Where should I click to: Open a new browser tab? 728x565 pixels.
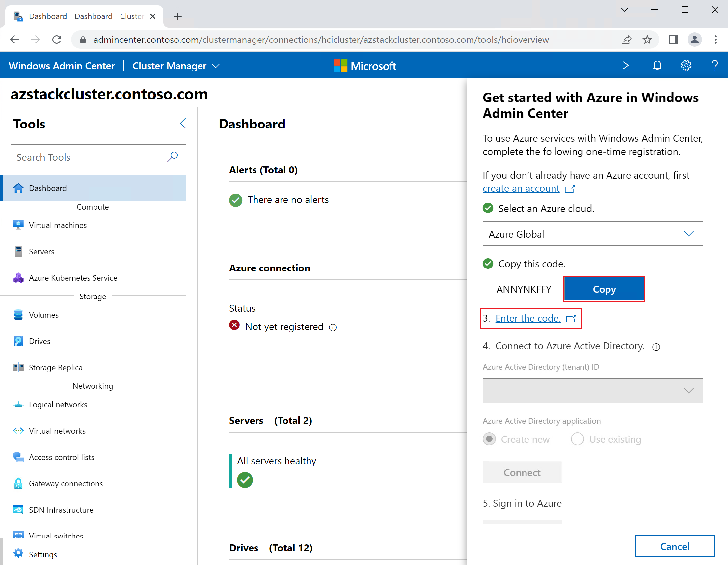coord(178,16)
